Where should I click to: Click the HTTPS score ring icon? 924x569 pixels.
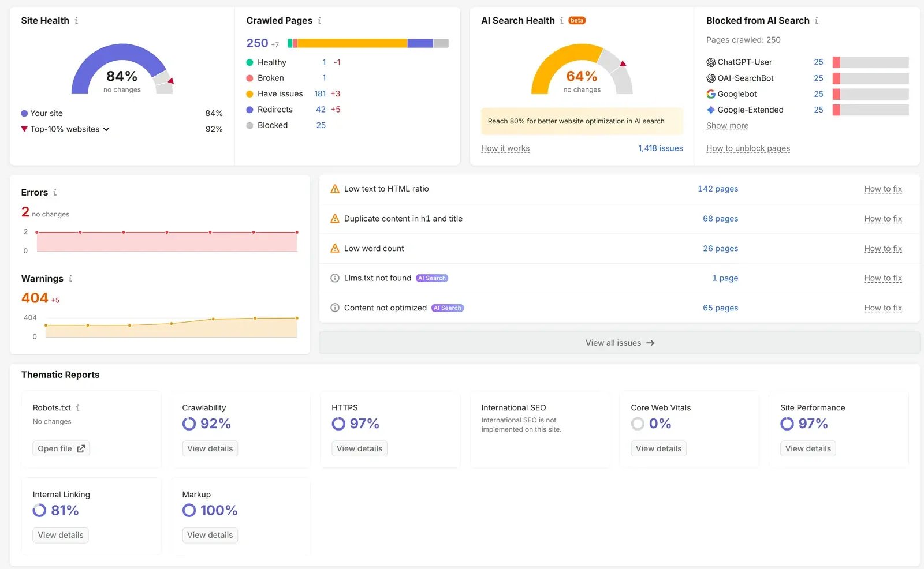coord(338,424)
